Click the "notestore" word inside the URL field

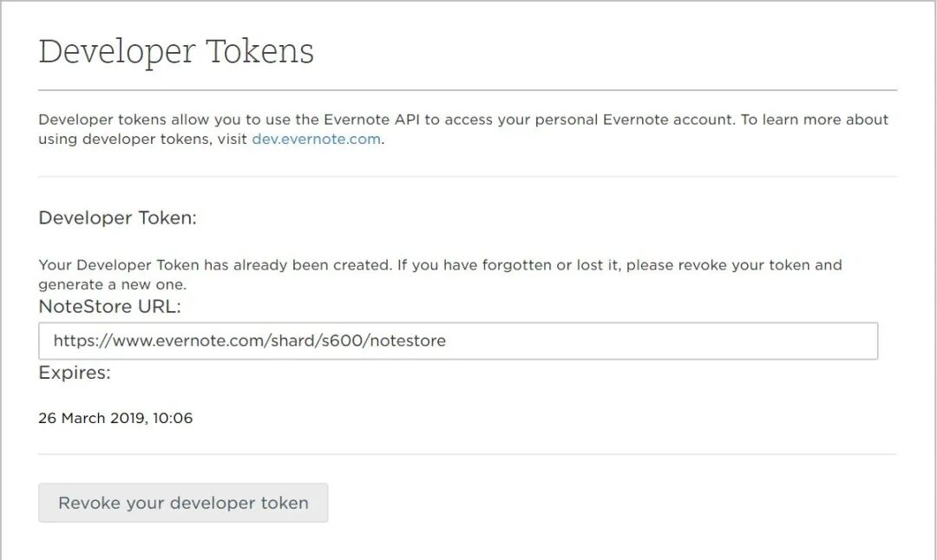pos(406,341)
